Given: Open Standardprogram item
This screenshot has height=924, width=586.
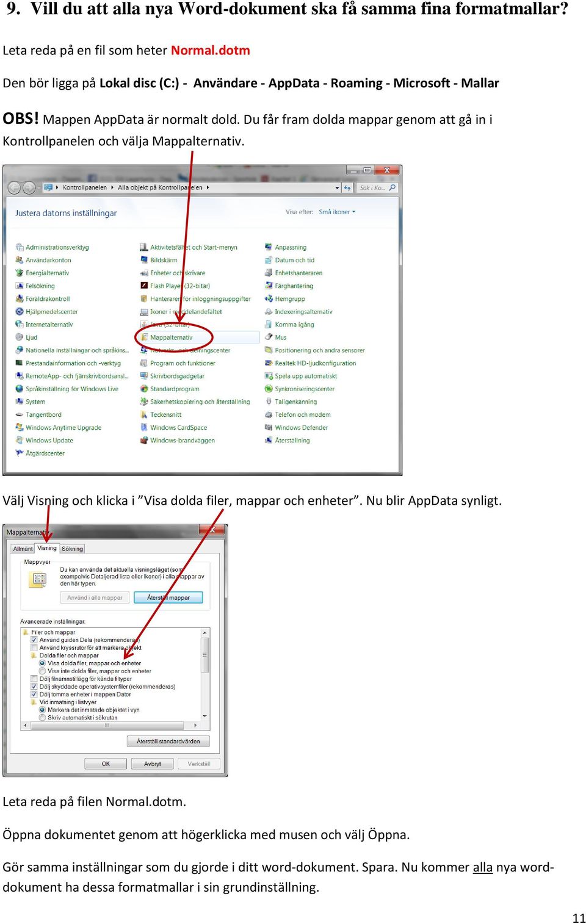Looking at the screenshot, I should pyautogui.click(x=170, y=389).
